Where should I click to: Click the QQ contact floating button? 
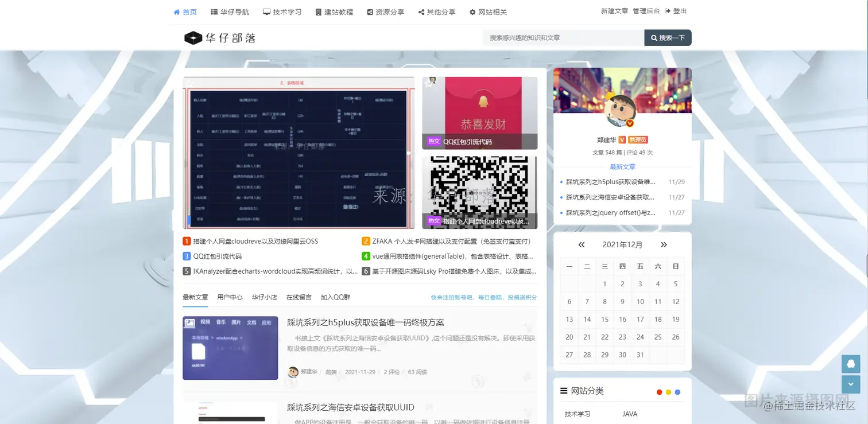[x=851, y=364]
